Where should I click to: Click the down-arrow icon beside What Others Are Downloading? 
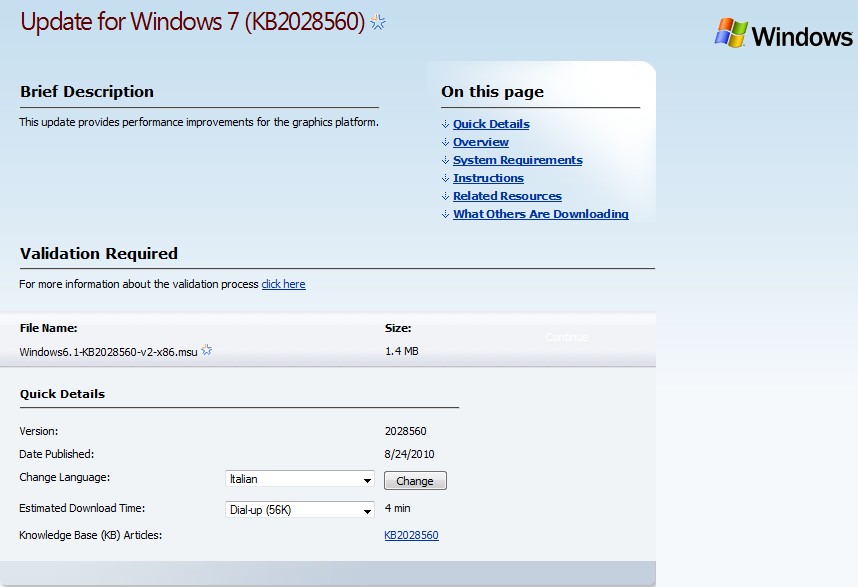445,214
